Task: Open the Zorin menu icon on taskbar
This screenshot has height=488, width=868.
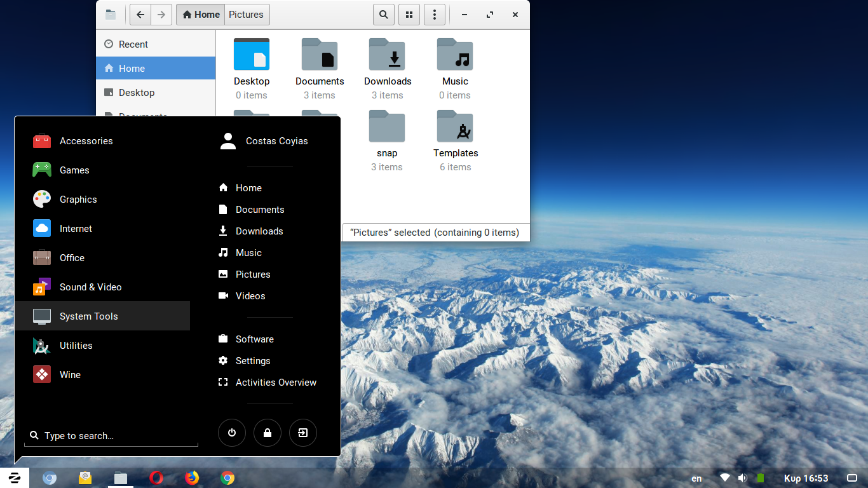Action: click(x=14, y=477)
